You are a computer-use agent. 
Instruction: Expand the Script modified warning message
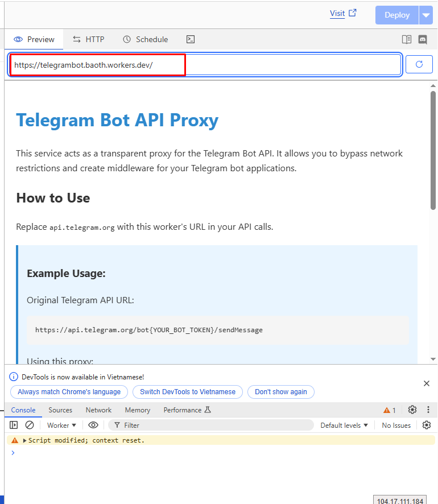point(24,440)
